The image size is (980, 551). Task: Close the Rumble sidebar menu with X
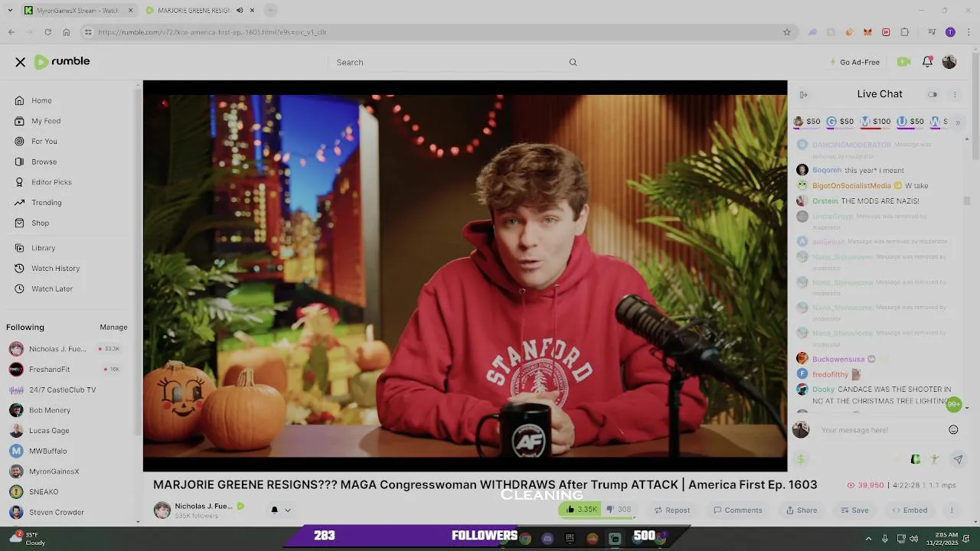pos(21,62)
